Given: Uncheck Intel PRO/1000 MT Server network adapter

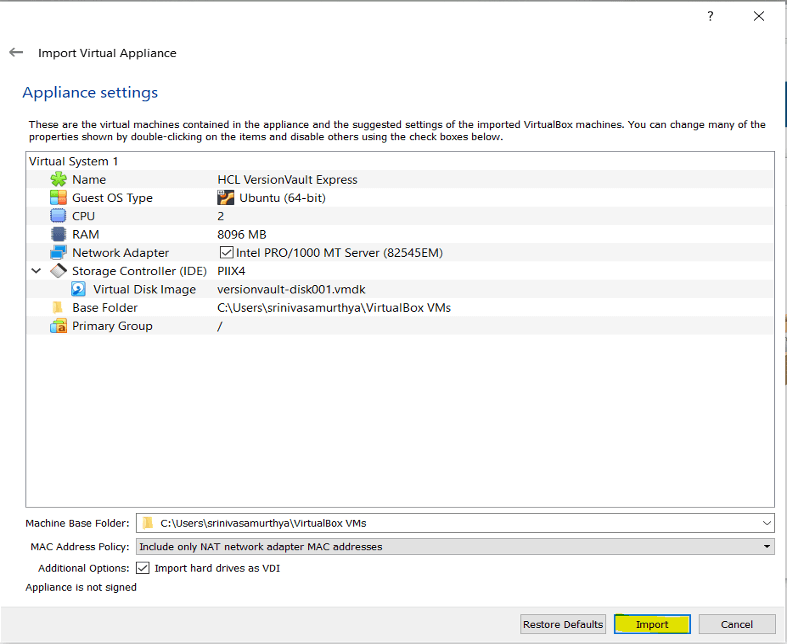Looking at the screenshot, I should point(227,252).
